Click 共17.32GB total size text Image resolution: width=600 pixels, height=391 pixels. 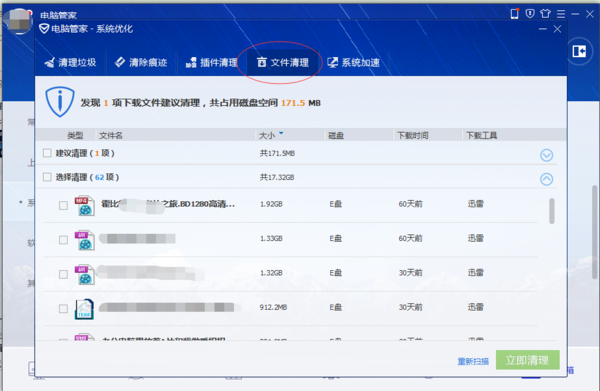pyautogui.click(x=277, y=177)
